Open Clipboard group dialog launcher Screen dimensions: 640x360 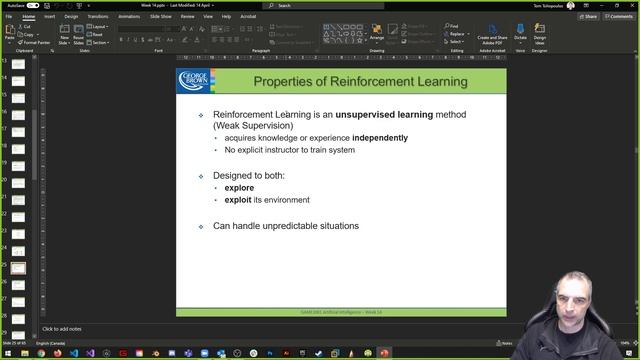coord(52,51)
